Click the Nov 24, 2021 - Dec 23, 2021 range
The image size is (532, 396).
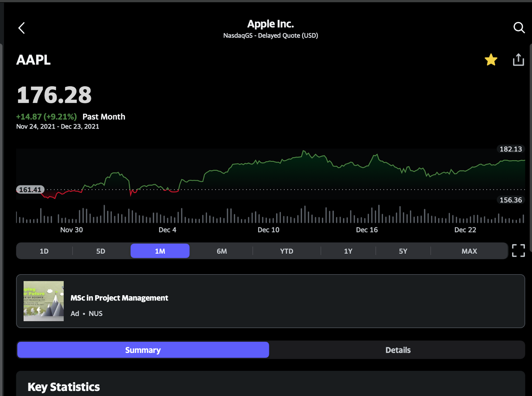(58, 126)
